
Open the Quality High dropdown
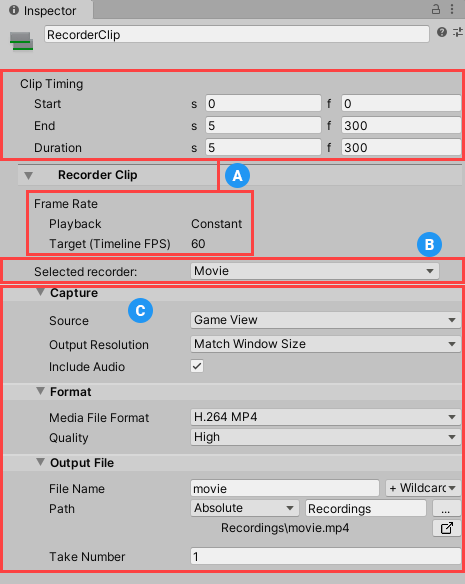click(x=326, y=437)
